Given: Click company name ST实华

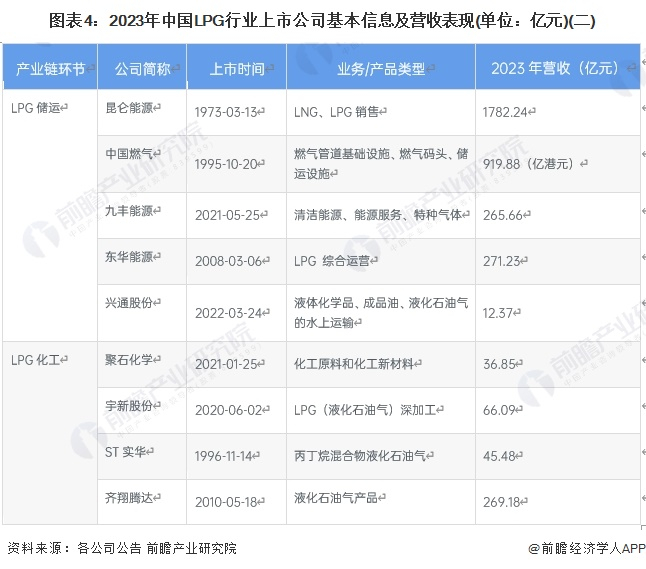Looking at the screenshot, I should pos(126,452).
